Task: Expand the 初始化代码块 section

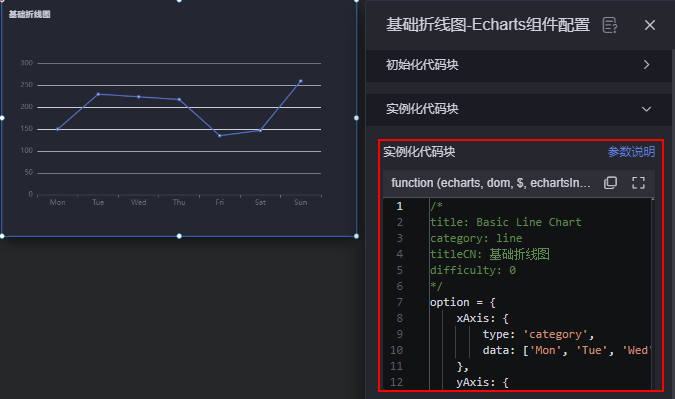Action: (519, 65)
